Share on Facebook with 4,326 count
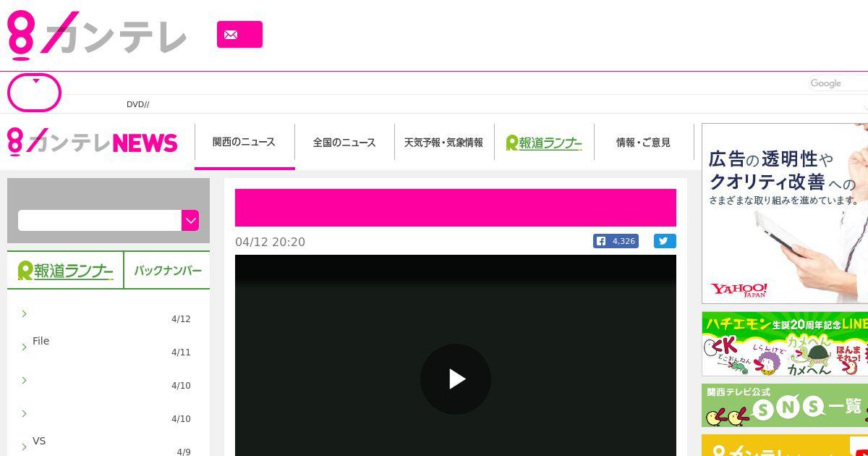Screen dimensions: 868x456 pos(616,241)
